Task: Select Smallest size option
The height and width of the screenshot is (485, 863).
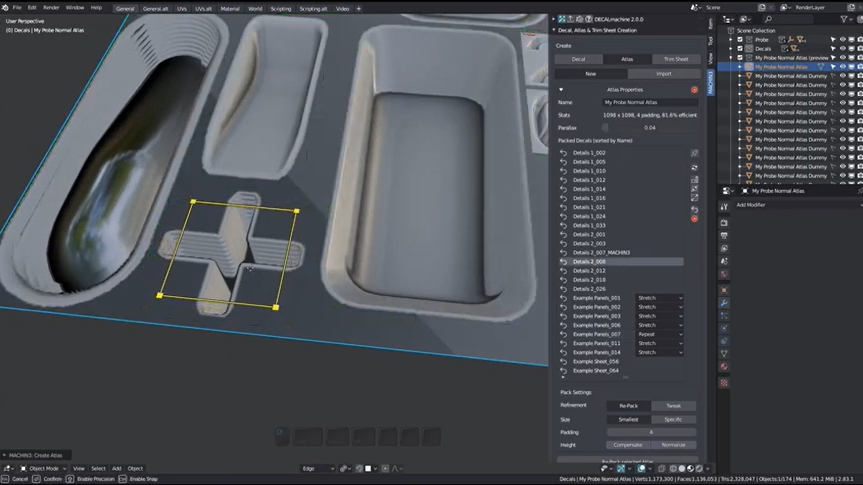Action: tap(629, 419)
